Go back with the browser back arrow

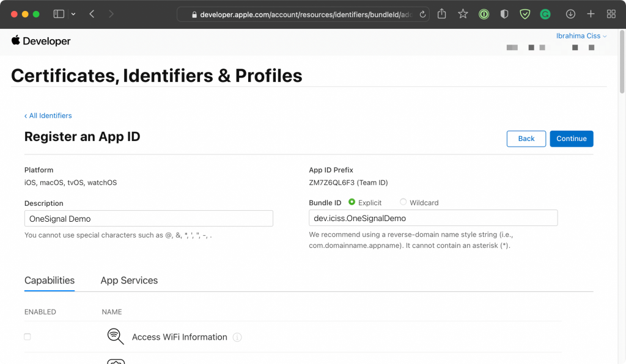[x=92, y=14]
